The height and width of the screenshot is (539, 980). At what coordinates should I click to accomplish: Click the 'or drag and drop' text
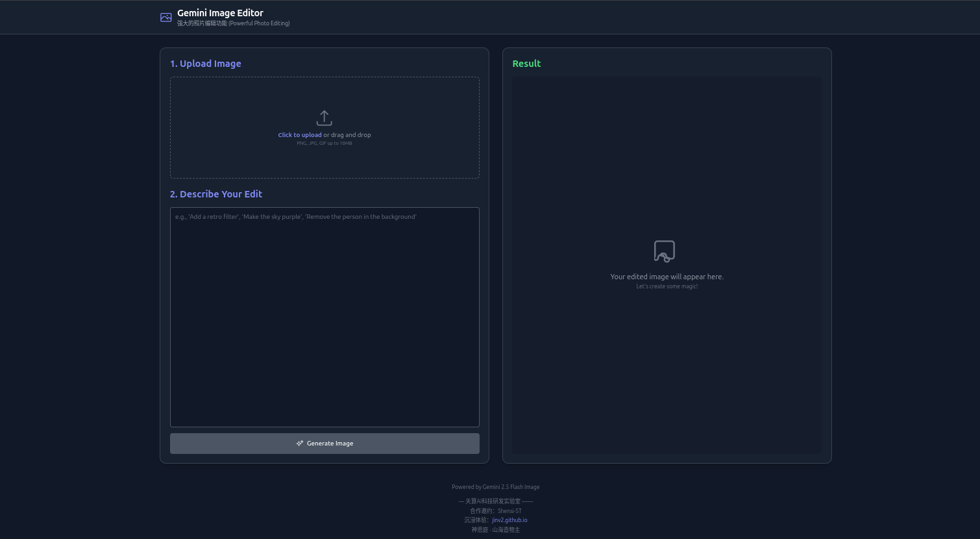pyautogui.click(x=347, y=135)
